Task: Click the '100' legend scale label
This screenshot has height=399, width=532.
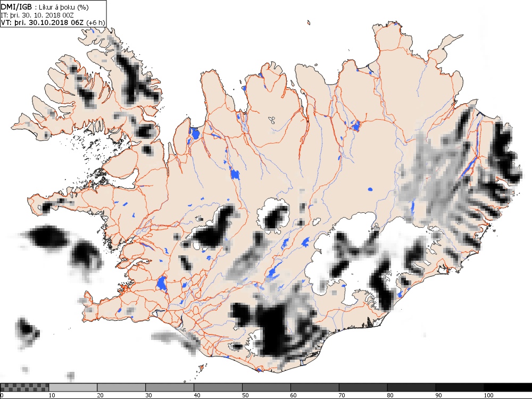Action: click(488, 395)
